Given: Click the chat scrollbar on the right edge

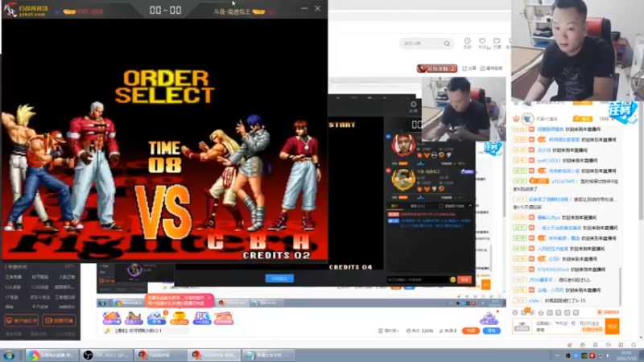Looking at the screenshot, I should click(x=620, y=286).
